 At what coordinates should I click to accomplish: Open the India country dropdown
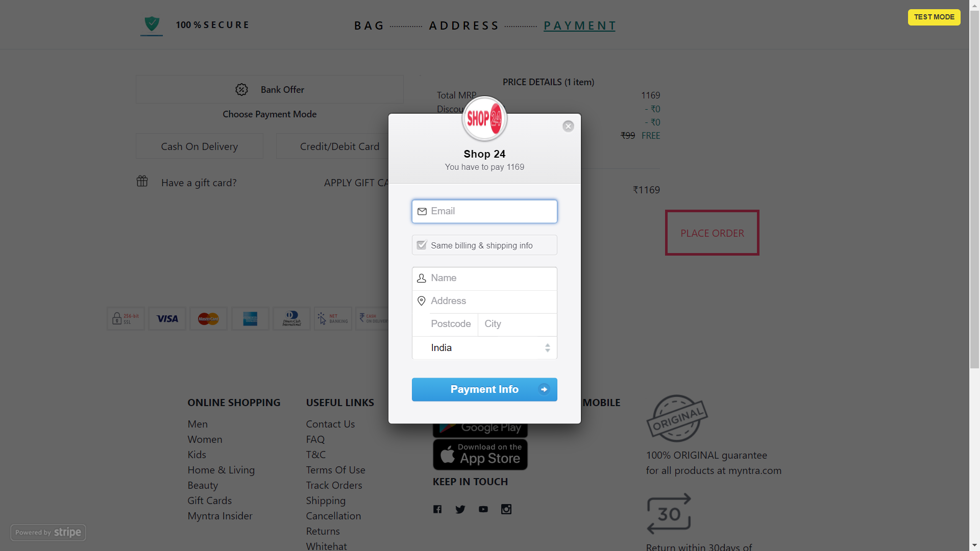(484, 348)
